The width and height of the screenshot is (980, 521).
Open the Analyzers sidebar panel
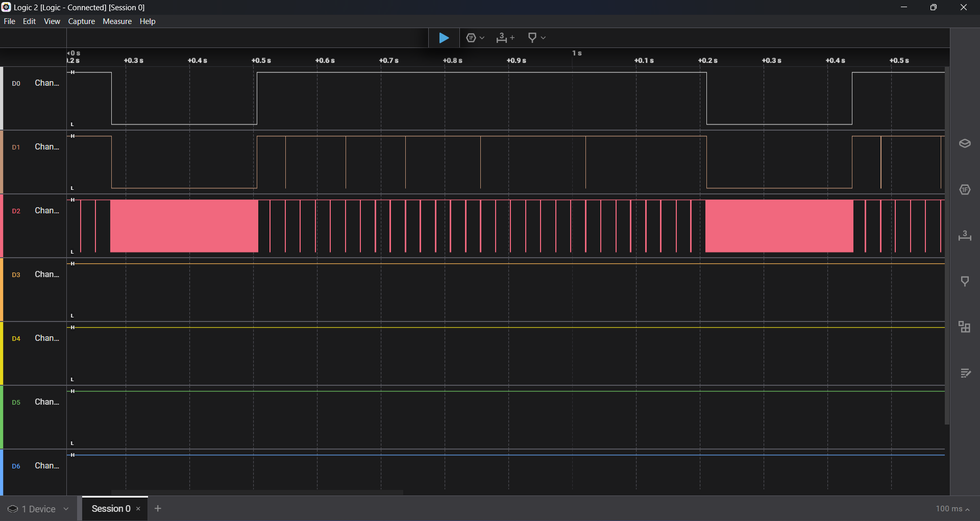[x=965, y=189]
